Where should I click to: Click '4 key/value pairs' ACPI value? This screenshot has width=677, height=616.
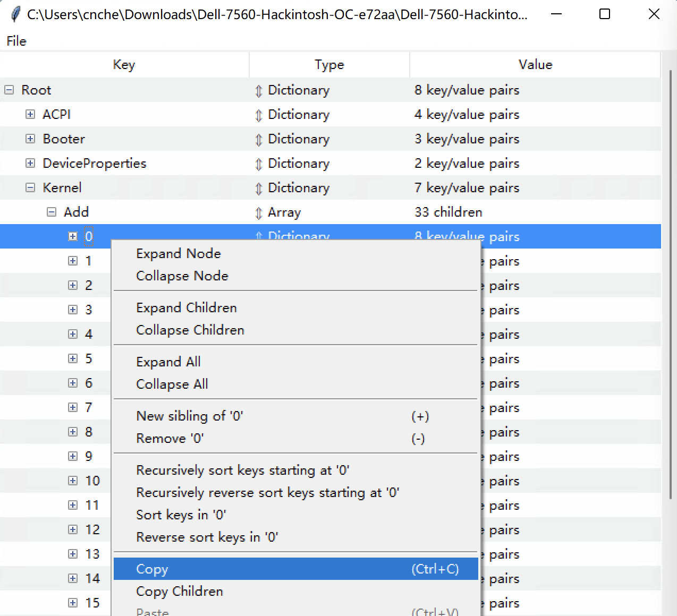(467, 114)
